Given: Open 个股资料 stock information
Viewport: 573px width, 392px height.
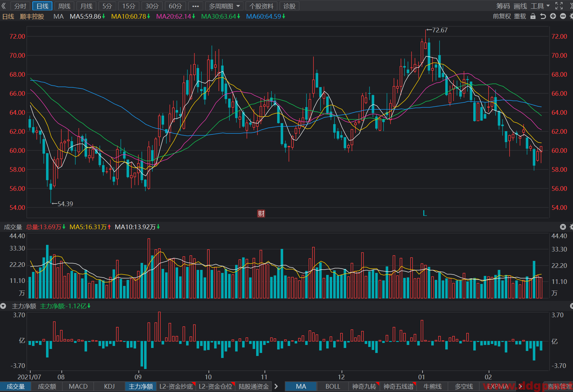Looking at the screenshot, I should click(261, 6).
